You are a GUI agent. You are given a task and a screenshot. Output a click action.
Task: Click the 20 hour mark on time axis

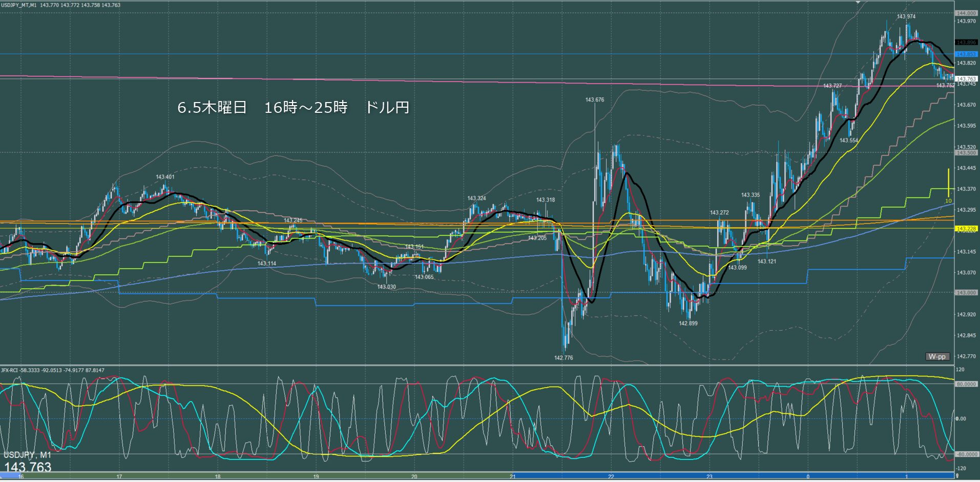[414, 477]
